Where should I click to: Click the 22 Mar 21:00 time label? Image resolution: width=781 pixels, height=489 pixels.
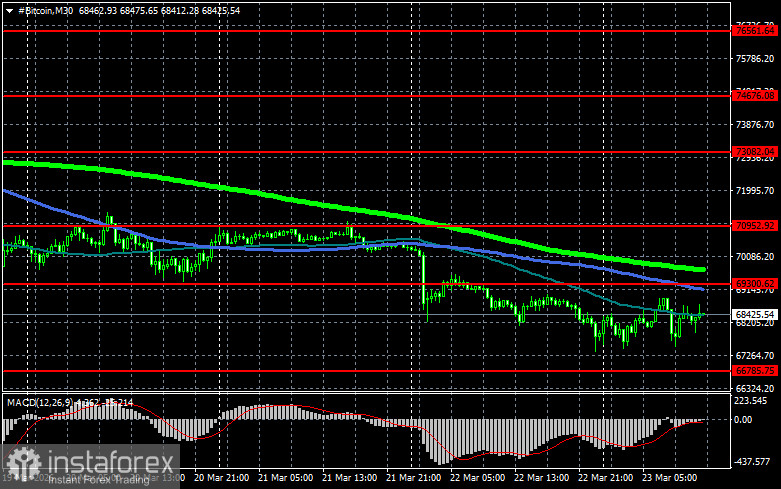(605, 478)
